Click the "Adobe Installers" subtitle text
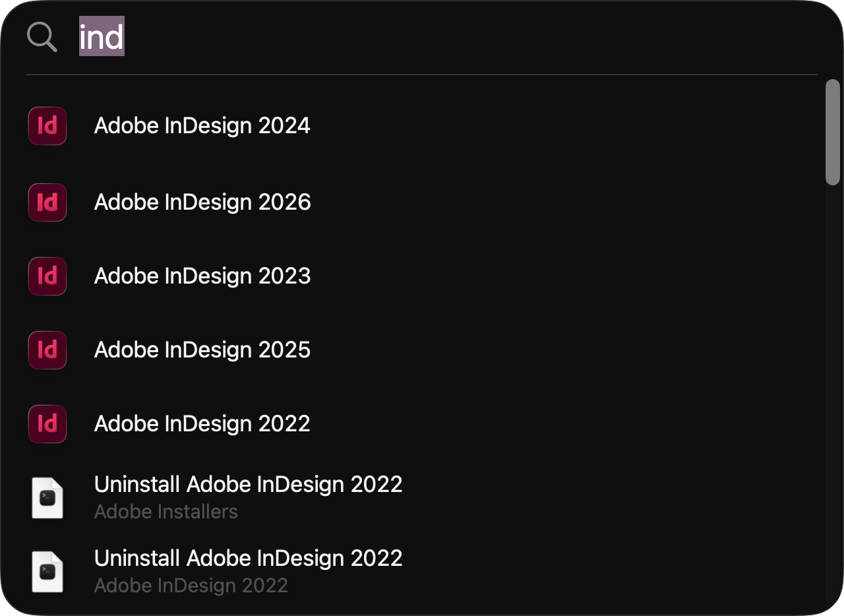The image size is (844, 616). pos(166,512)
